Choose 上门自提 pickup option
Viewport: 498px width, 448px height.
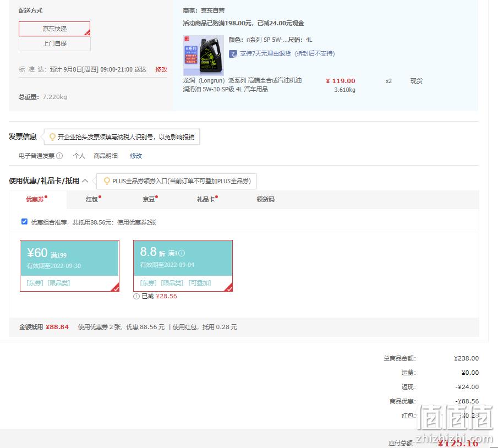(54, 43)
